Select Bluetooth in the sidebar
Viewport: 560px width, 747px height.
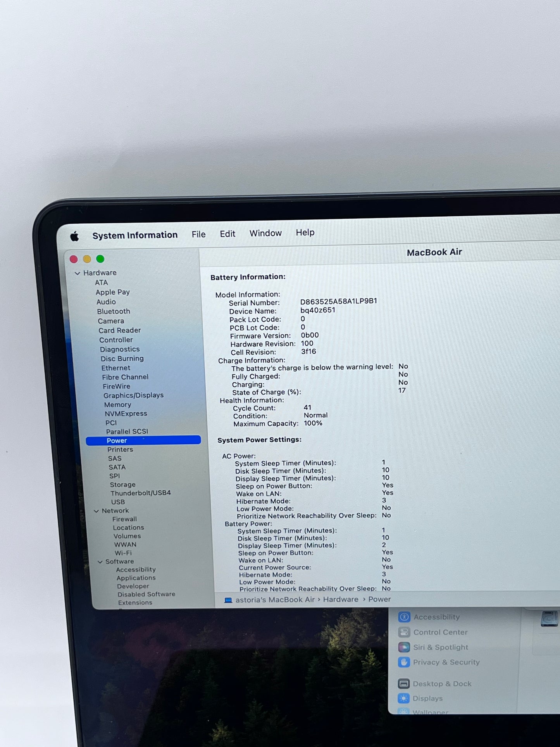click(114, 311)
